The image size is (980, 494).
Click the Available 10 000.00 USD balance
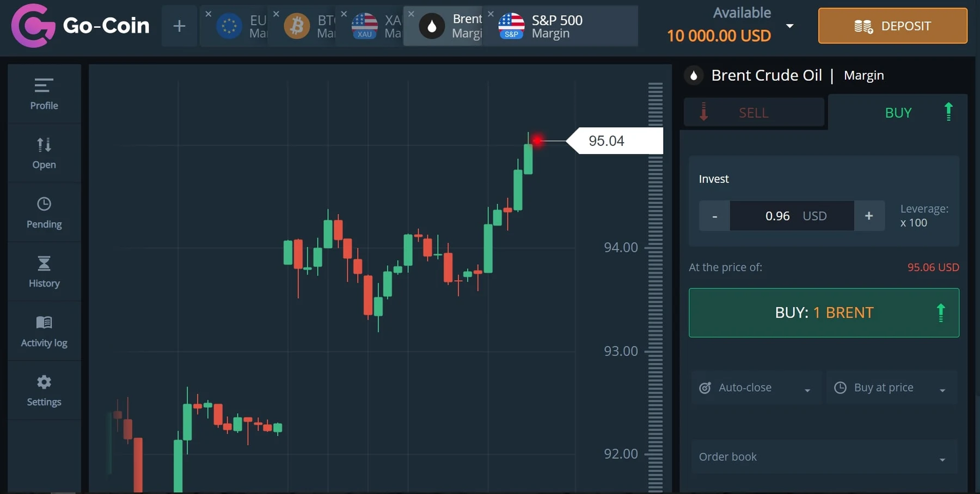(x=719, y=26)
